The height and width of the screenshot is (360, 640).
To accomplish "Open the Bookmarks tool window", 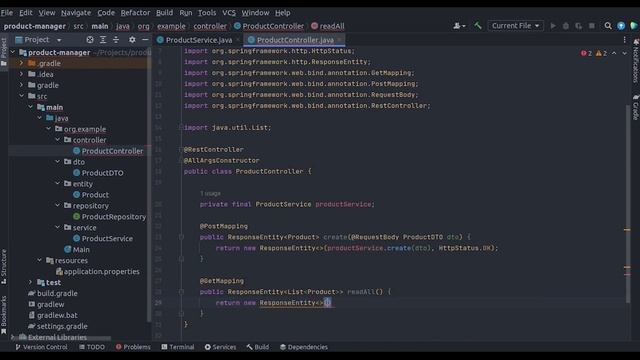I will coord(4,315).
